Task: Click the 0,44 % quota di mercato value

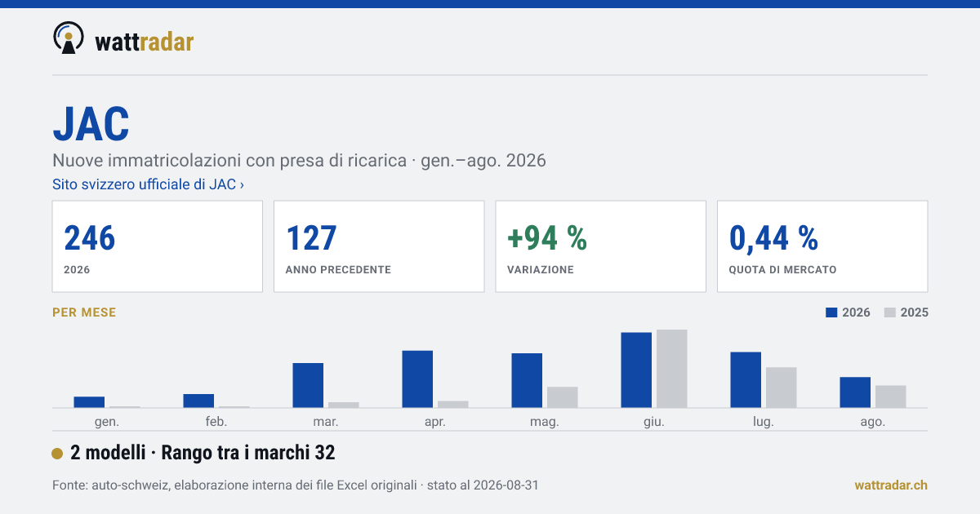Action: click(773, 238)
